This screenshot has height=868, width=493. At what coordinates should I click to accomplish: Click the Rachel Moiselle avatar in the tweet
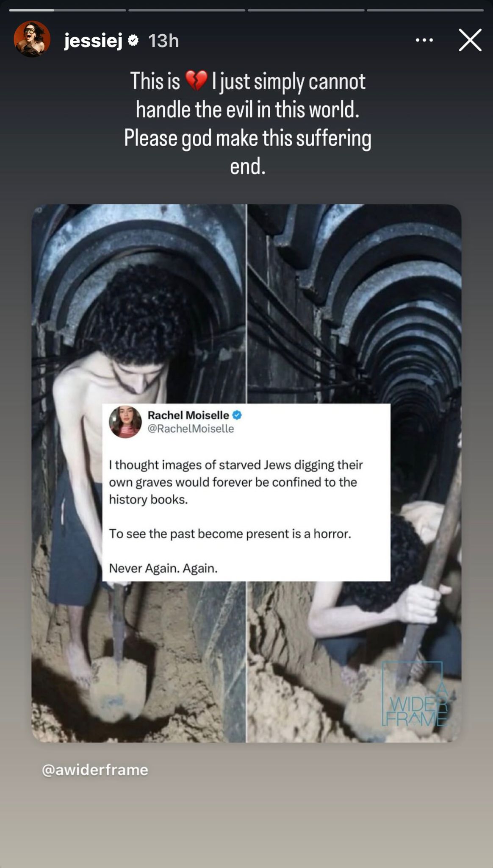[x=125, y=422]
